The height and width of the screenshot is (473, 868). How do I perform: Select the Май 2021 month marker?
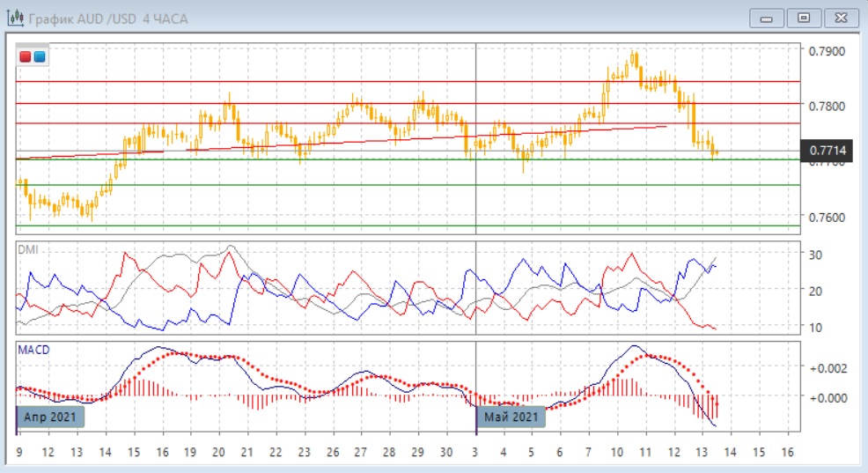coord(511,417)
